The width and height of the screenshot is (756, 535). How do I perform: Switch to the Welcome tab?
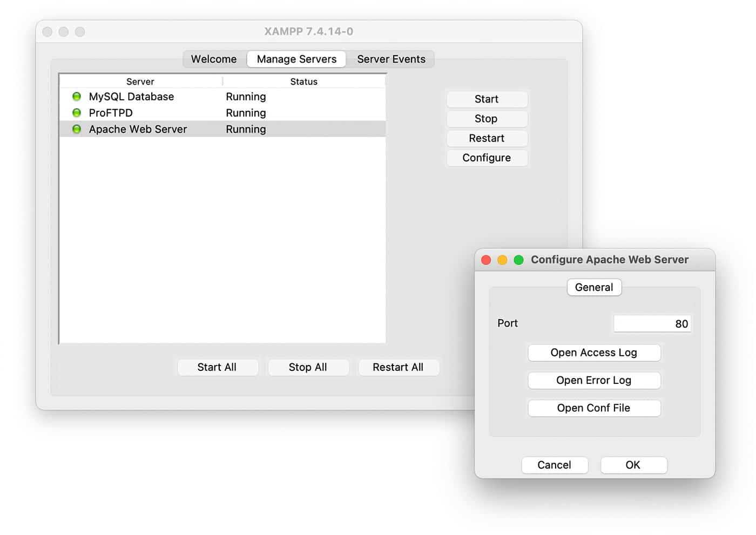pyautogui.click(x=214, y=59)
